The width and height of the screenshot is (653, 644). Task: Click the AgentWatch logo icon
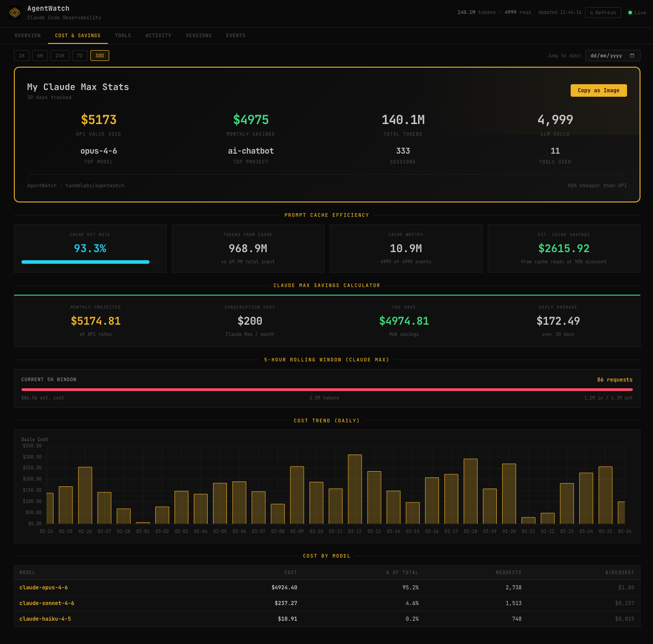pos(15,13)
